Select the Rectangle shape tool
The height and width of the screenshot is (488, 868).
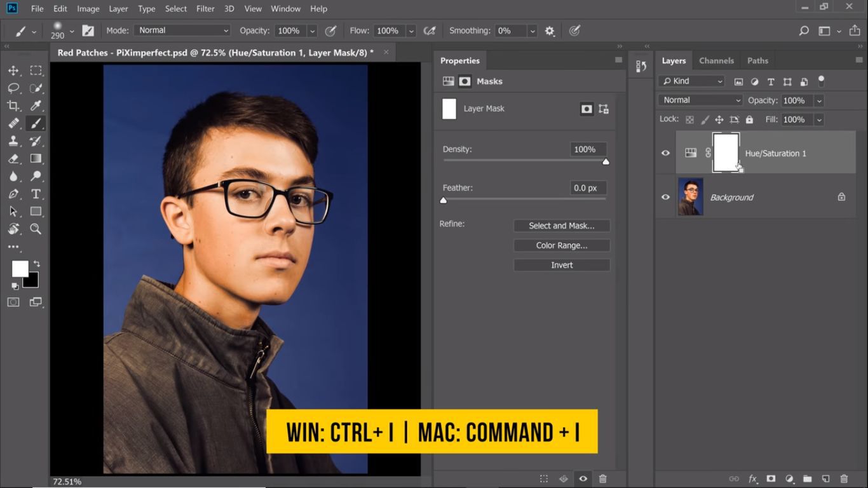(36, 211)
